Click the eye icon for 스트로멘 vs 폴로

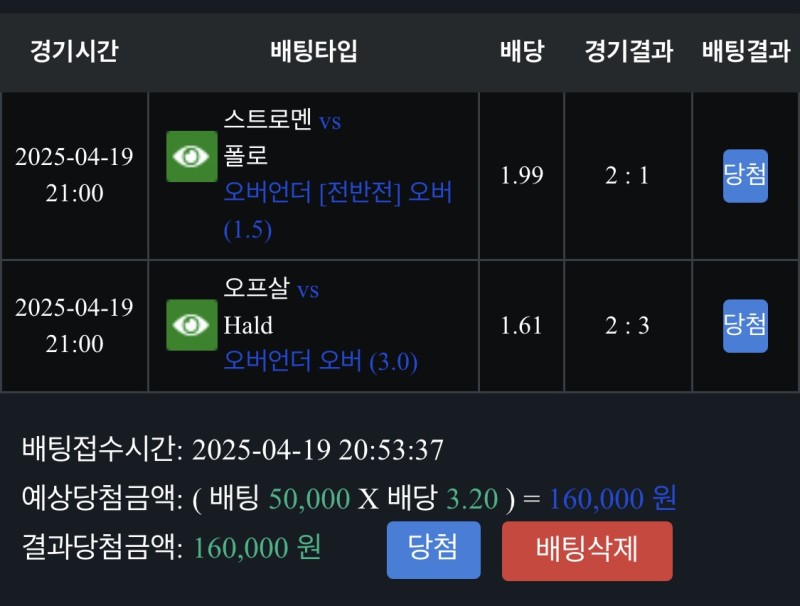[191, 157]
